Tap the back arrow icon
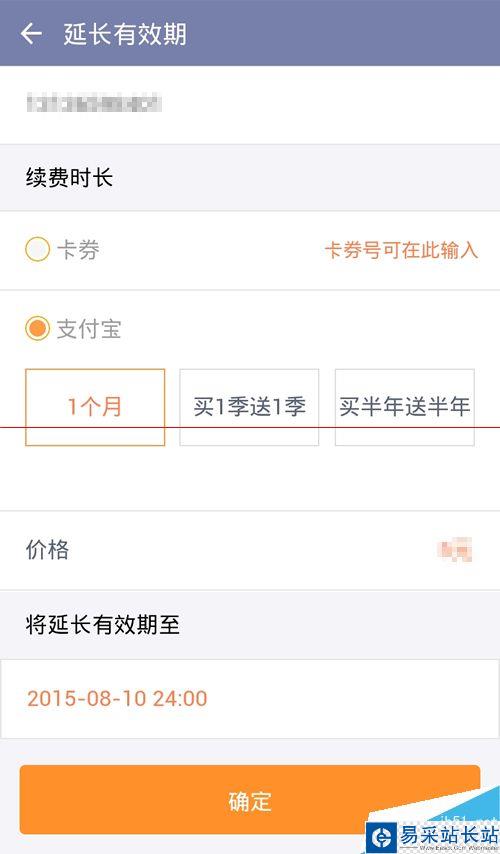 coord(31,34)
